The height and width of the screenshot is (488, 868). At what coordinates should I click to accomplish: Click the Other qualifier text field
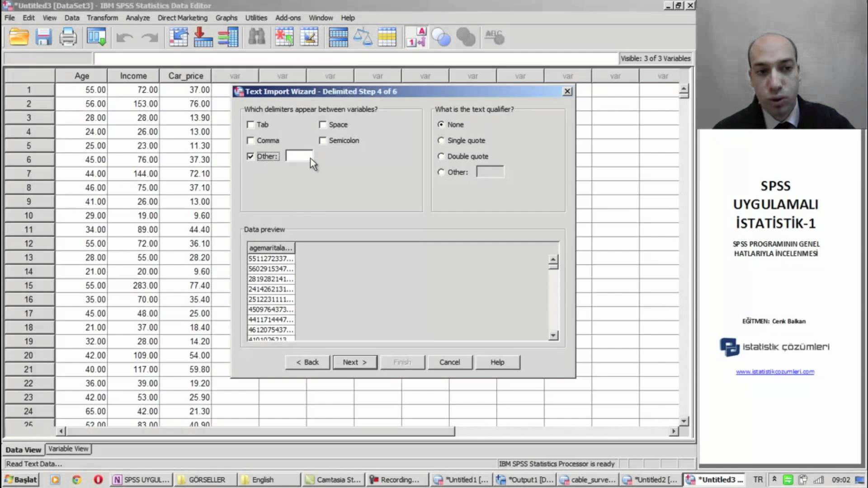490,172
